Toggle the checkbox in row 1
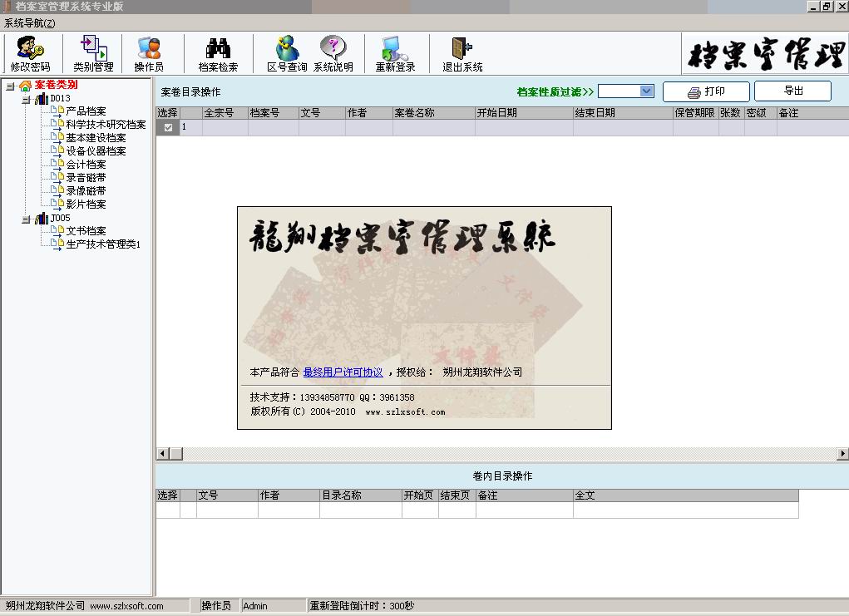The height and width of the screenshot is (616, 849). pos(168,128)
